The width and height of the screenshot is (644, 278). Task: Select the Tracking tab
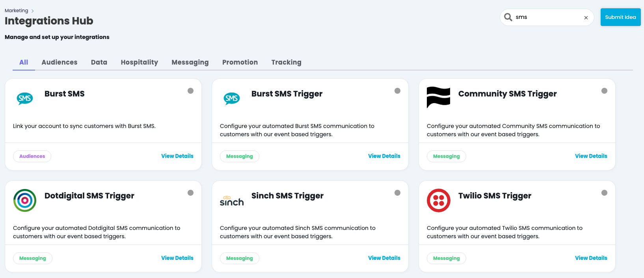pyautogui.click(x=286, y=62)
